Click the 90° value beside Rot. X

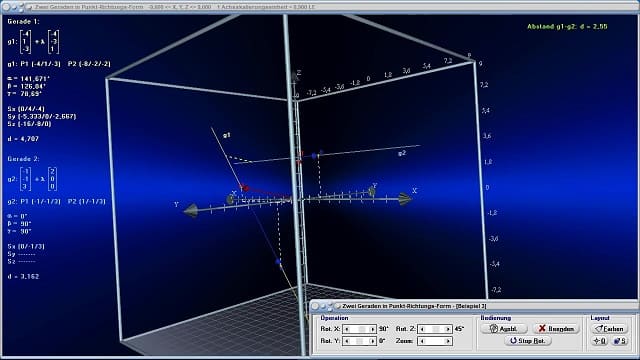click(383, 329)
